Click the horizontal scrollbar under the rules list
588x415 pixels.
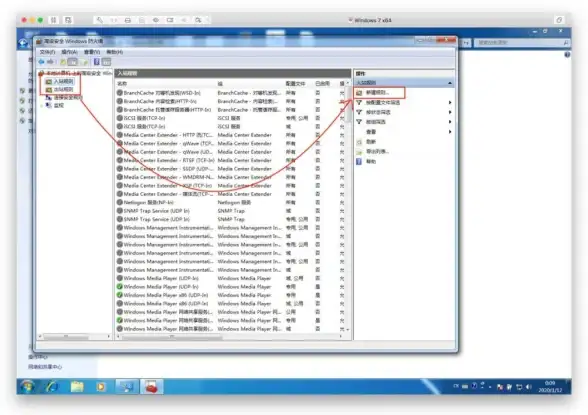[x=229, y=336]
